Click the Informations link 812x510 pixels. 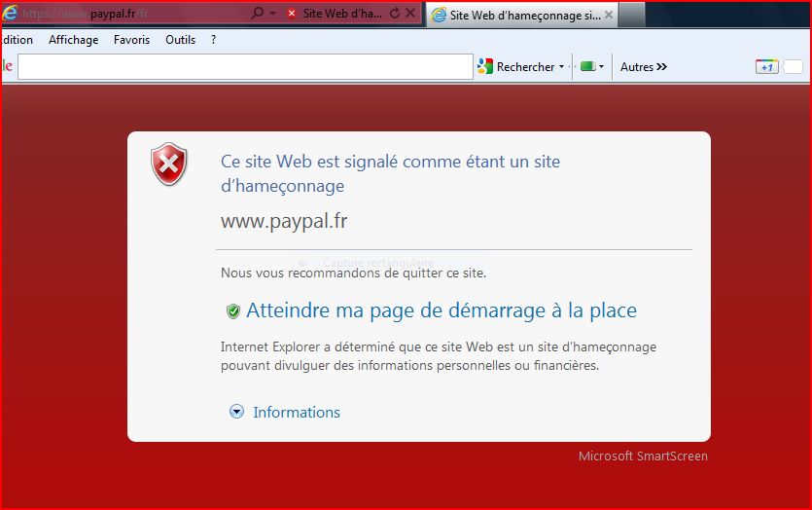tap(297, 412)
